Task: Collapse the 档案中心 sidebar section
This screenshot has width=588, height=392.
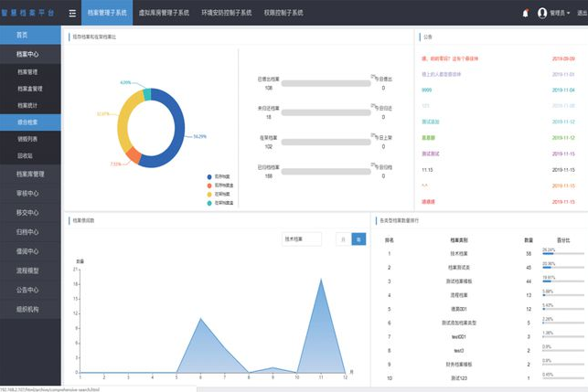Action: tap(30, 54)
